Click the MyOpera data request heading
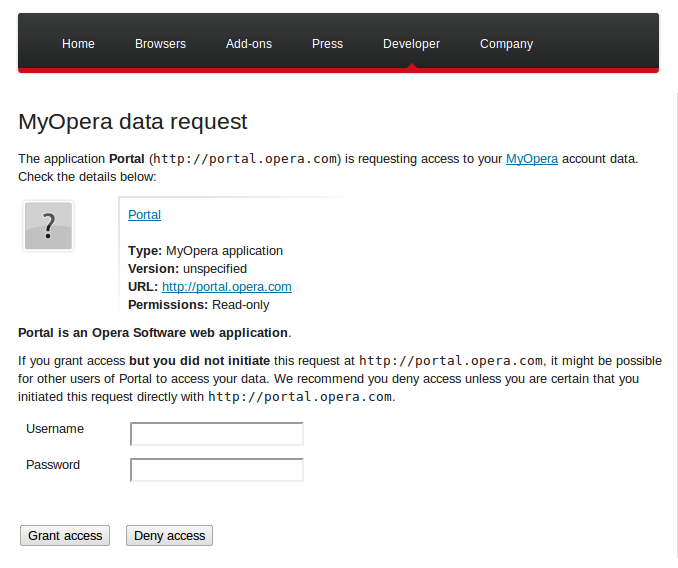The width and height of the screenshot is (678, 568). pyautogui.click(x=133, y=122)
